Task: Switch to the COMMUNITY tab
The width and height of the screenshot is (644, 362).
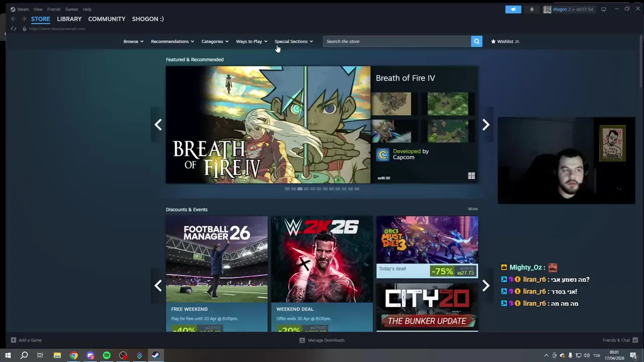Action: pos(107,19)
